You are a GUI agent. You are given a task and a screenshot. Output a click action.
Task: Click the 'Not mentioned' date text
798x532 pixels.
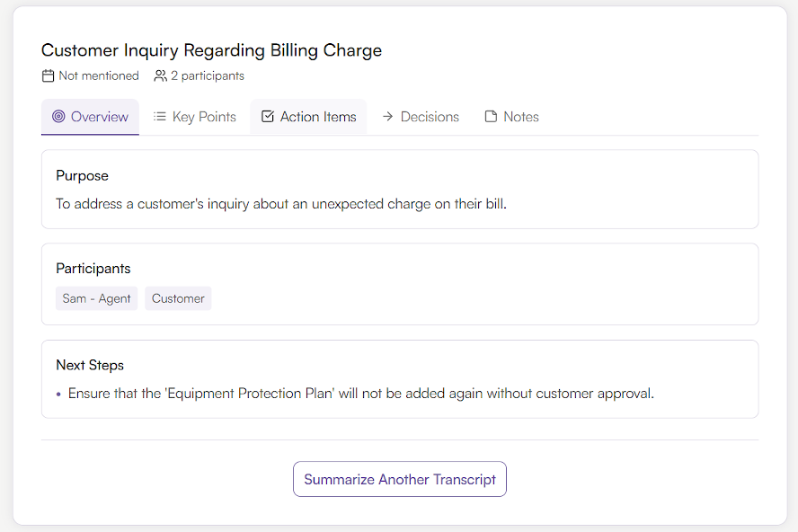point(98,75)
